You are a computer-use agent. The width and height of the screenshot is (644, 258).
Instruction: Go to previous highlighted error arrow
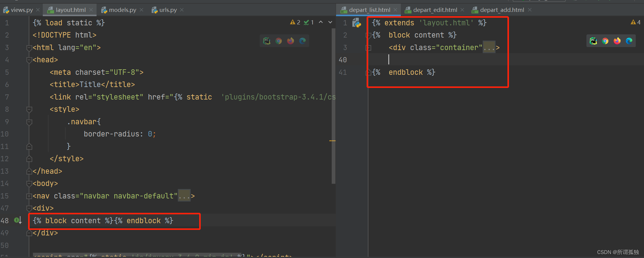321,22
